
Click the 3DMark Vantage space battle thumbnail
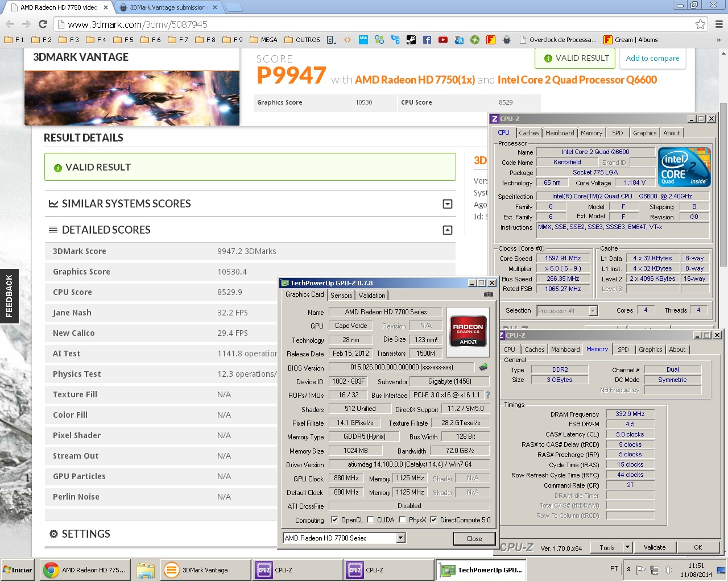click(x=132, y=98)
